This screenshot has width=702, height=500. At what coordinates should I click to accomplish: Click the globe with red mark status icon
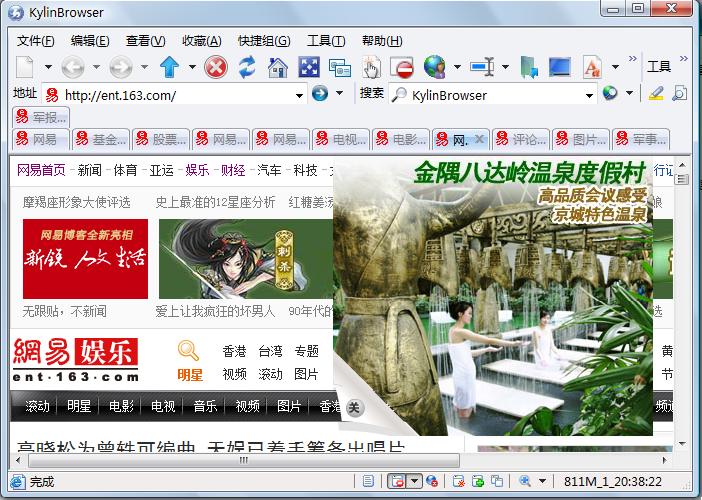(x=432, y=481)
